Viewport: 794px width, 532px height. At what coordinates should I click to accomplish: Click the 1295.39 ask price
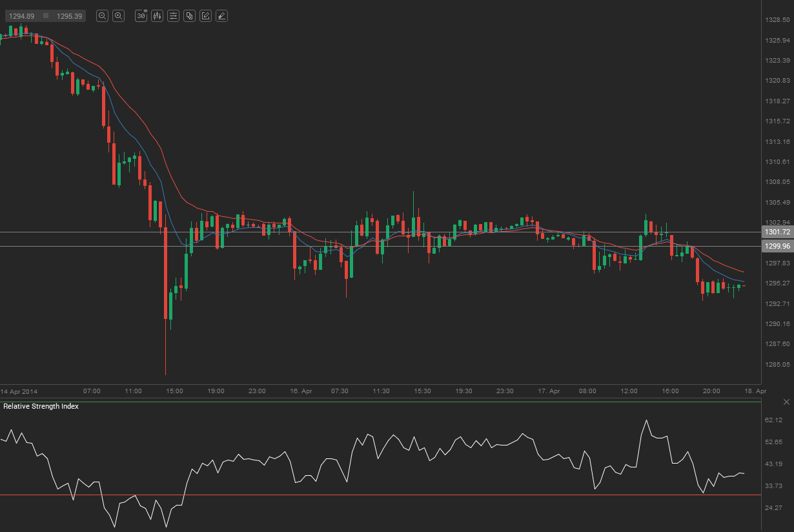click(68, 16)
